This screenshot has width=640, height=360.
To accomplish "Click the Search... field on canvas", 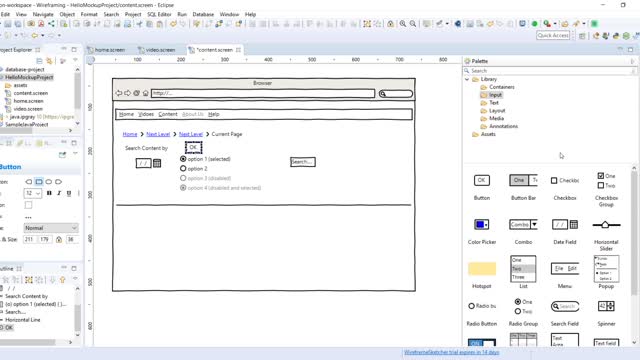I will click(303, 162).
